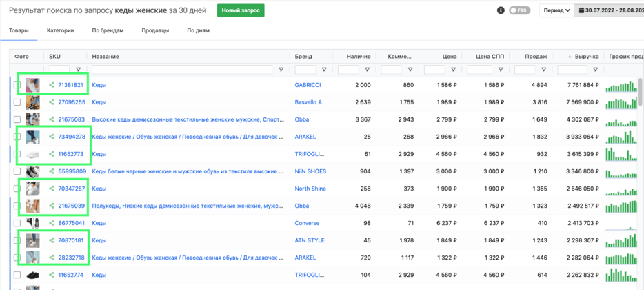
Task: Expand the Период dropdown
Action: pos(556,10)
